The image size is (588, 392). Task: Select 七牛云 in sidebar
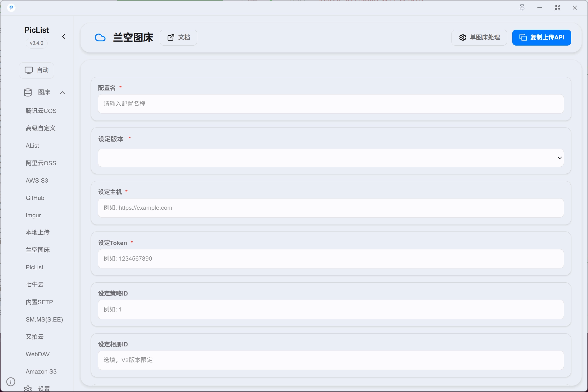pyautogui.click(x=35, y=284)
